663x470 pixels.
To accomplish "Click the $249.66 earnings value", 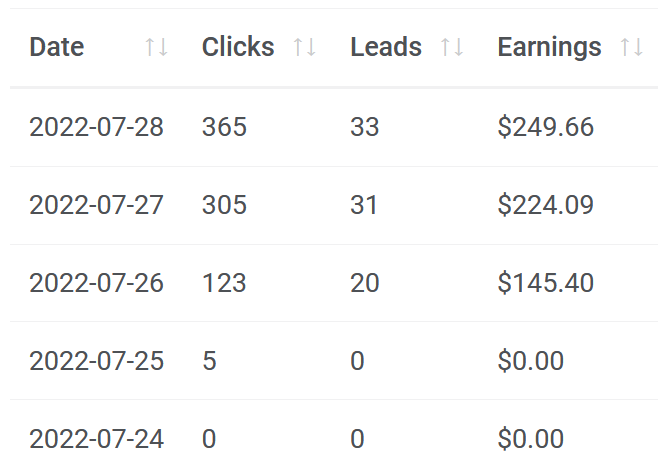I will coord(545,127).
